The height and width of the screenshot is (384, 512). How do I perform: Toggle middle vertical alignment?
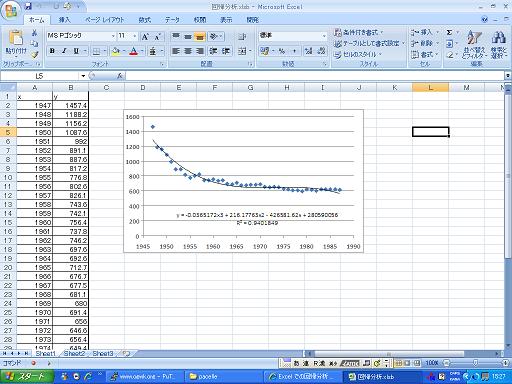pyautogui.click(x=188, y=36)
